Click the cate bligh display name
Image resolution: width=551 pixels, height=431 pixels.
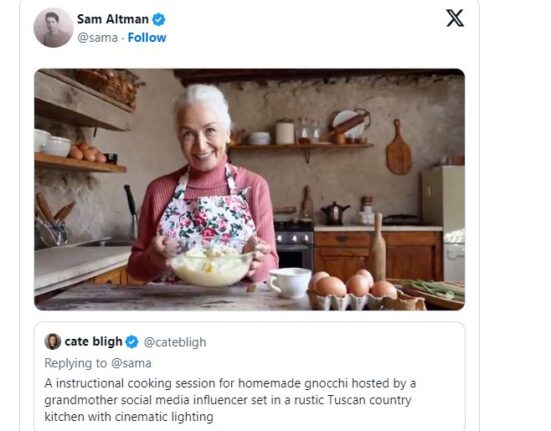pyautogui.click(x=93, y=341)
